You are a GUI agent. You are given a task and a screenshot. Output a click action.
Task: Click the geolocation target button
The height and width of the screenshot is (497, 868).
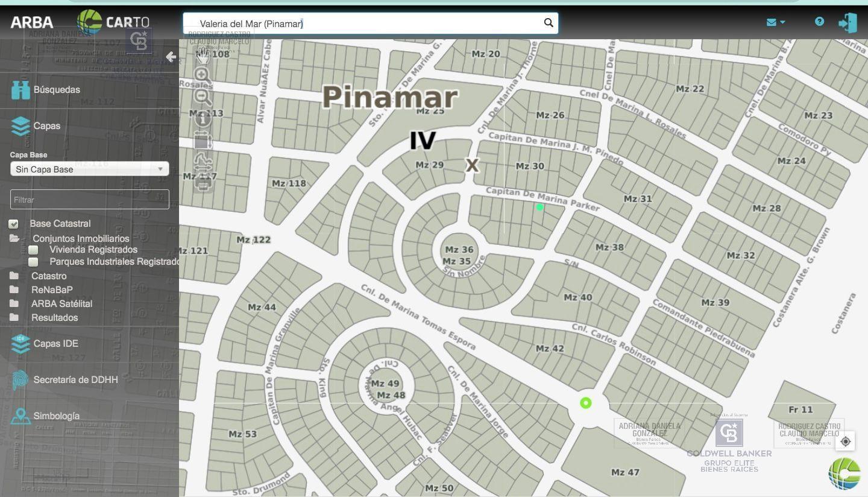[x=846, y=442]
